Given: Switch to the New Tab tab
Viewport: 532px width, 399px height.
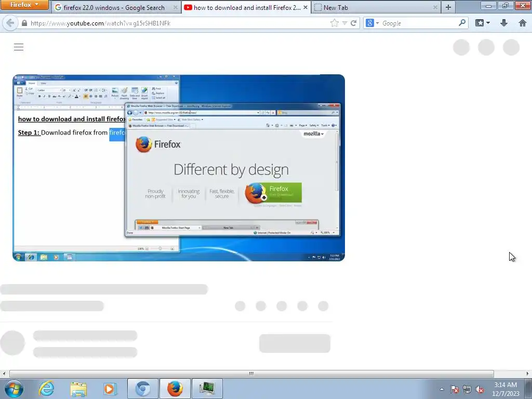Looking at the screenshot, I should [376, 7].
